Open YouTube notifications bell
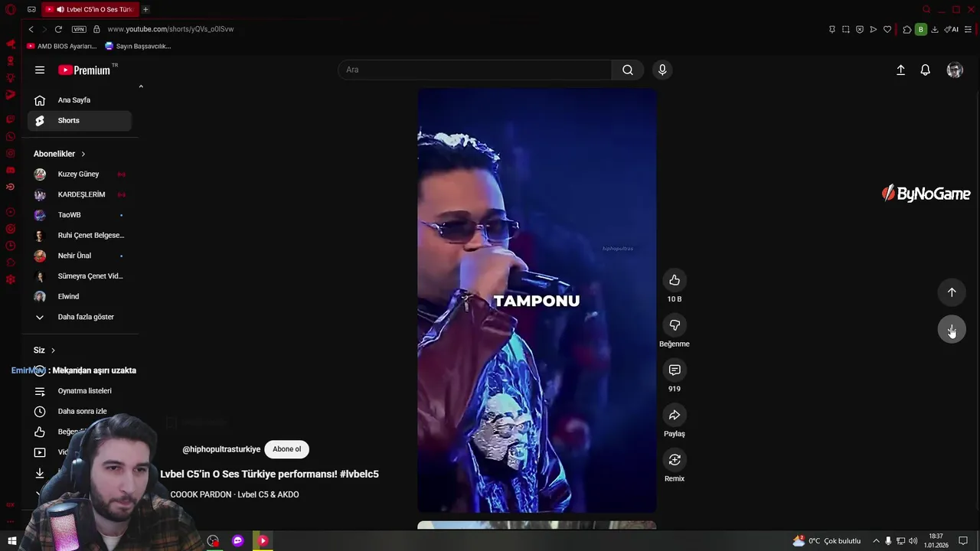Screen dimensions: 980x551 [x=925, y=70]
